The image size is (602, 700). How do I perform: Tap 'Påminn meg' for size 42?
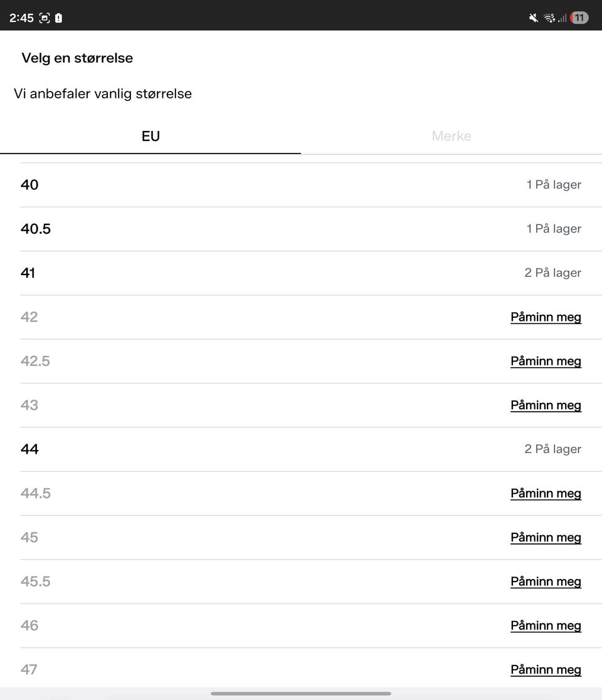tap(546, 317)
